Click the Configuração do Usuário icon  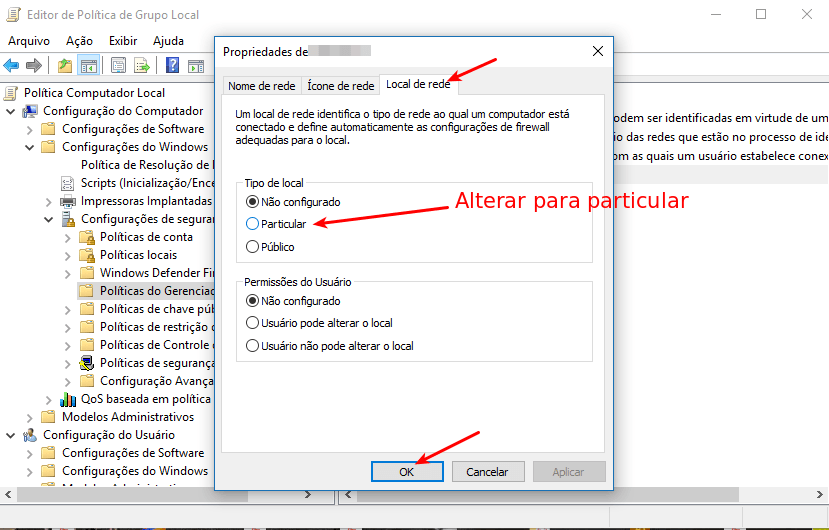point(30,435)
